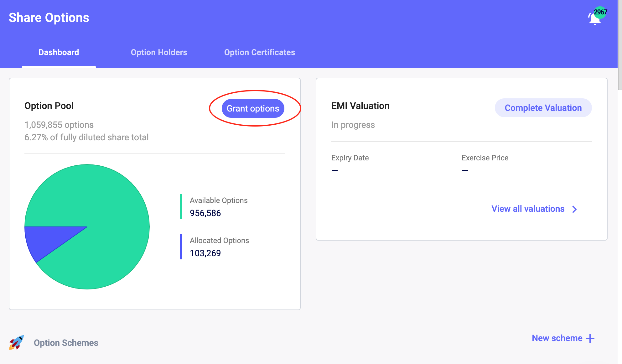Open the View all valuations link
Image resolution: width=622 pixels, height=364 pixels.
click(x=528, y=209)
